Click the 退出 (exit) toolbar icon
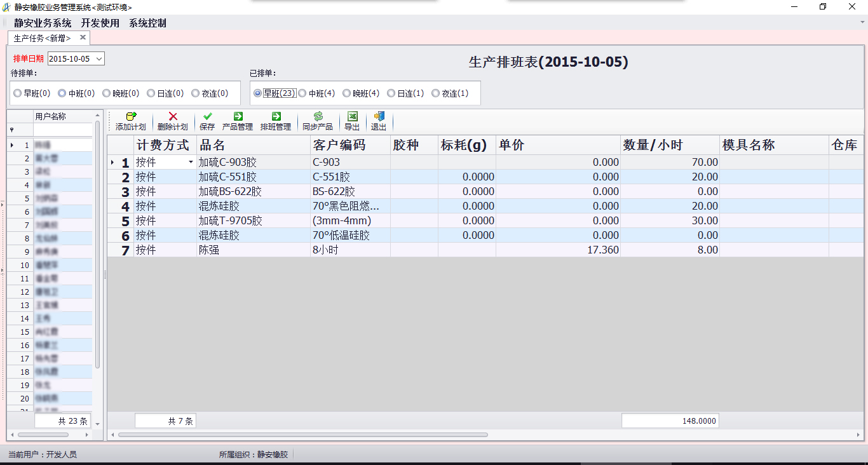The height and width of the screenshot is (465, 868). coord(379,121)
